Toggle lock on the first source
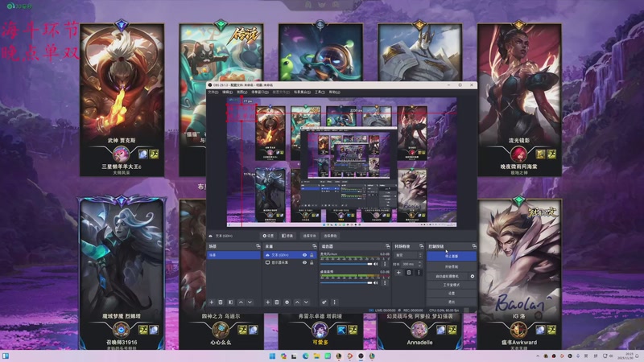This screenshot has width=644, height=362. [312, 255]
